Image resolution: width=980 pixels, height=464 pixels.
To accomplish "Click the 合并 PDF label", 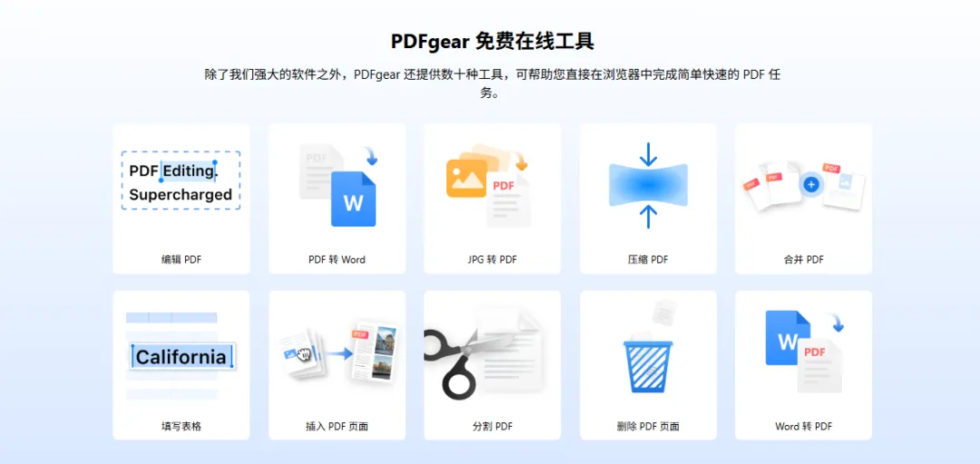I will (804, 260).
